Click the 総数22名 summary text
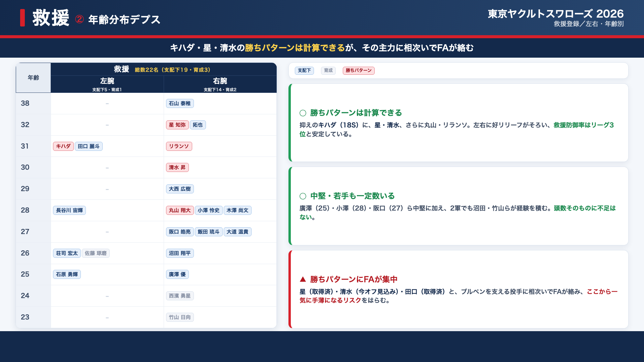Viewport: 644px width, 362px height. tap(172, 70)
